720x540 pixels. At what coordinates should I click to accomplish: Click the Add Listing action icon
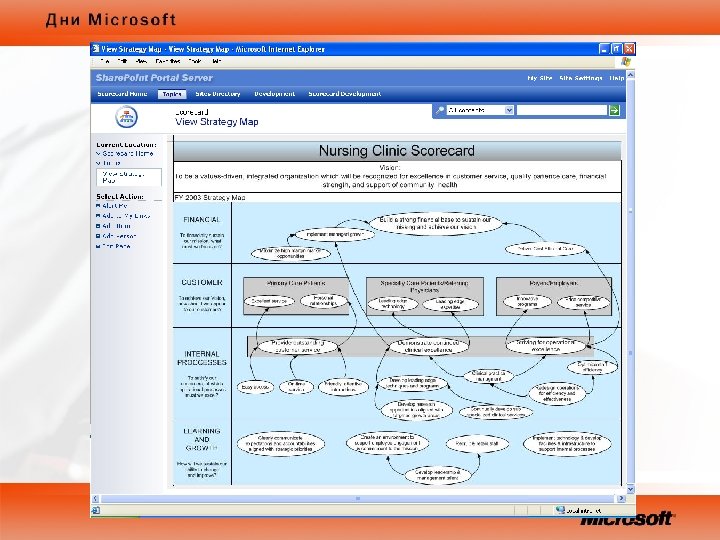pos(98,226)
